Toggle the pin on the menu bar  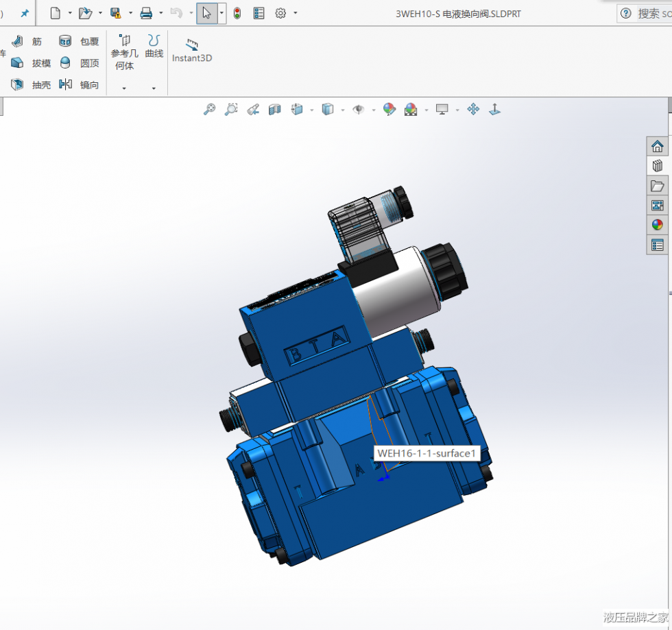coord(25,13)
